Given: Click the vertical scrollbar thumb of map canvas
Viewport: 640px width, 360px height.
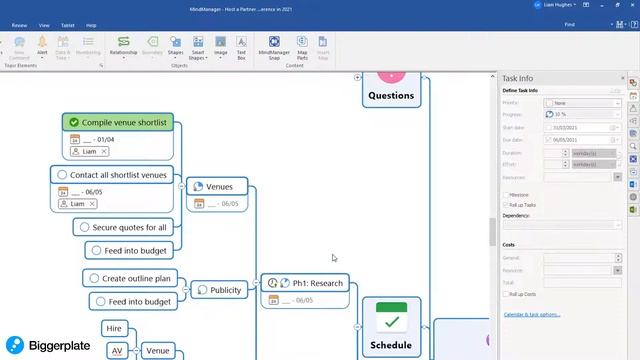Looking at the screenshot, I should tap(492, 232).
